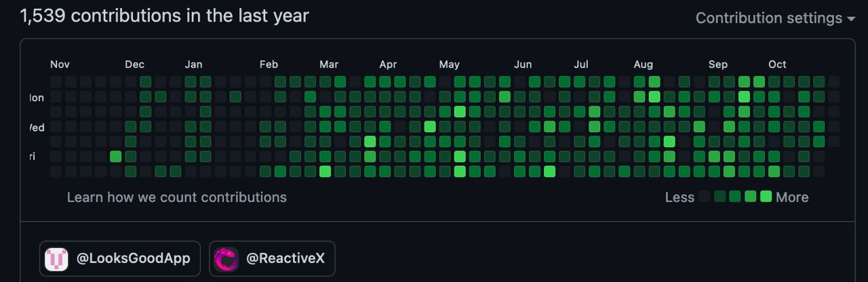Click the "More" legend label
Viewport: 868px width, 282px height.
coord(792,197)
